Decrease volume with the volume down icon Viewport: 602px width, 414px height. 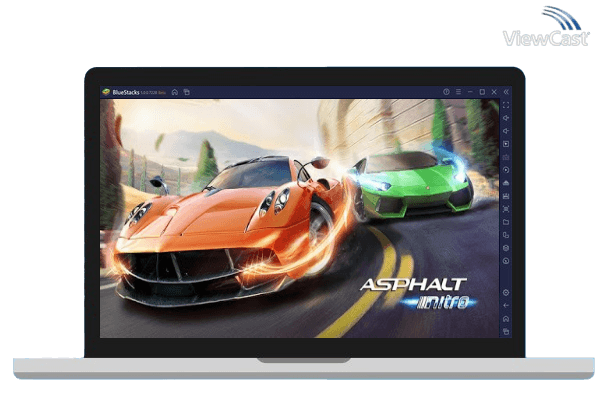506,131
